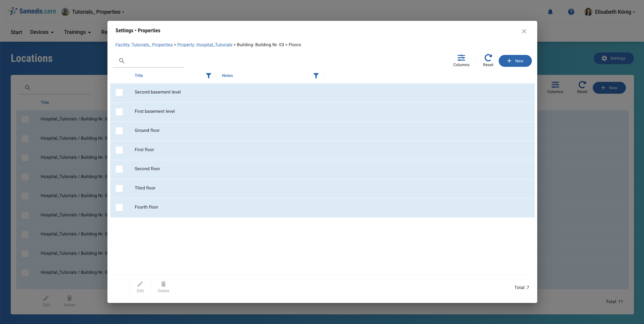Open the Title column filter

tap(208, 76)
